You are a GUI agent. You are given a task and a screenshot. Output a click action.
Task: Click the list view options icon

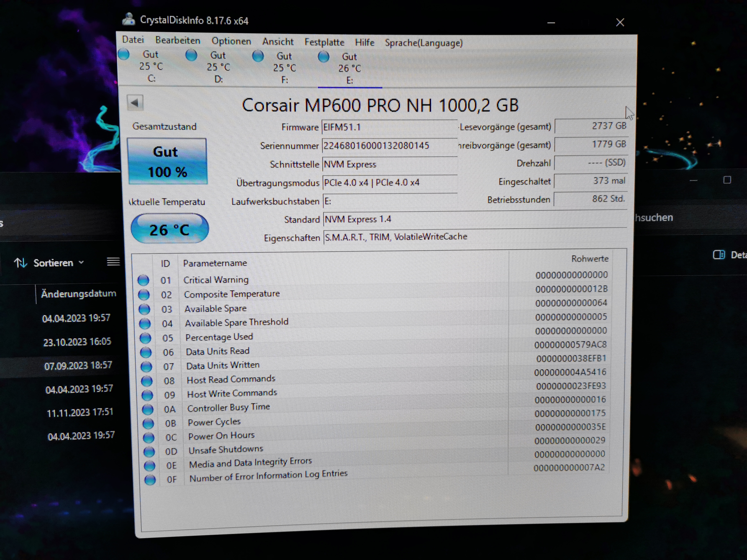click(113, 262)
